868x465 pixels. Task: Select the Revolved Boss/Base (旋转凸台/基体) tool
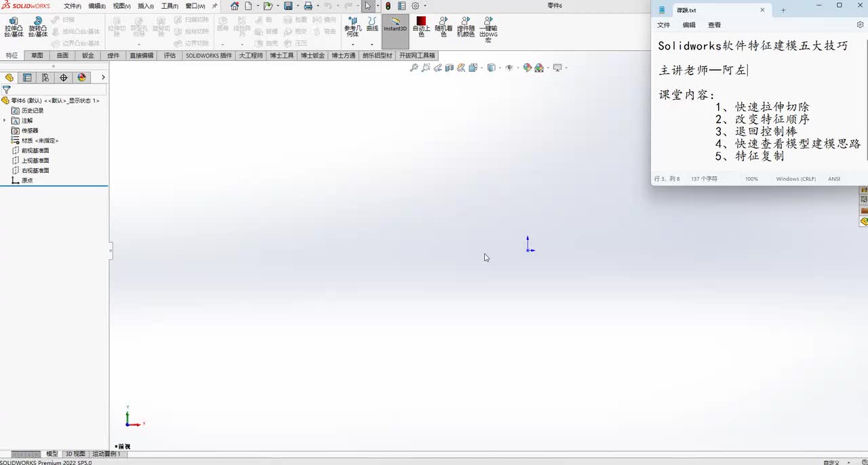(38, 28)
